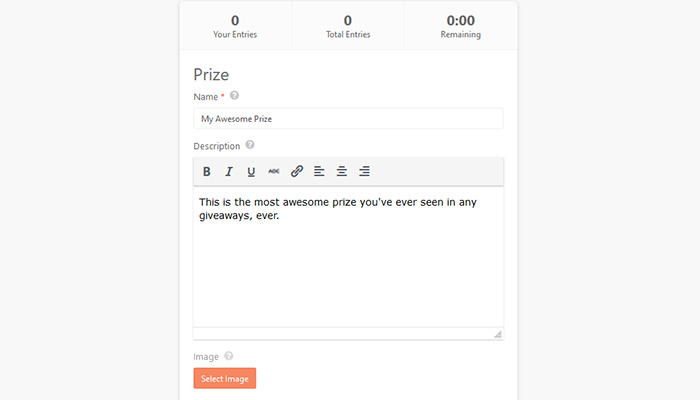Click the Select Image button
Image resolution: width=700 pixels, height=400 pixels.
coord(225,379)
